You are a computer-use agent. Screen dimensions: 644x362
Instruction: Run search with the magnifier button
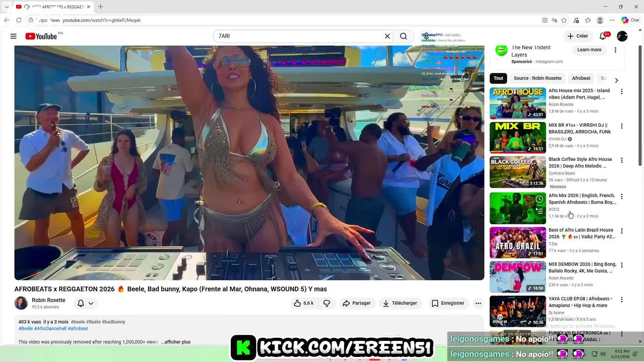tap(404, 36)
